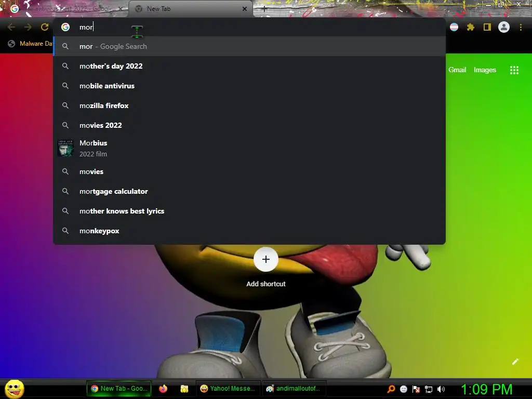Reload the page with the refresh icon
The image size is (532, 399).
45,27
